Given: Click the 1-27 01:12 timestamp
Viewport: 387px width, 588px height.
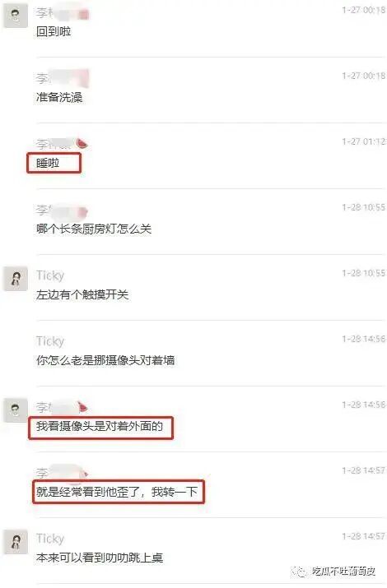Looking at the screenshot, I should pyautogui.click(x=364, y=141).
